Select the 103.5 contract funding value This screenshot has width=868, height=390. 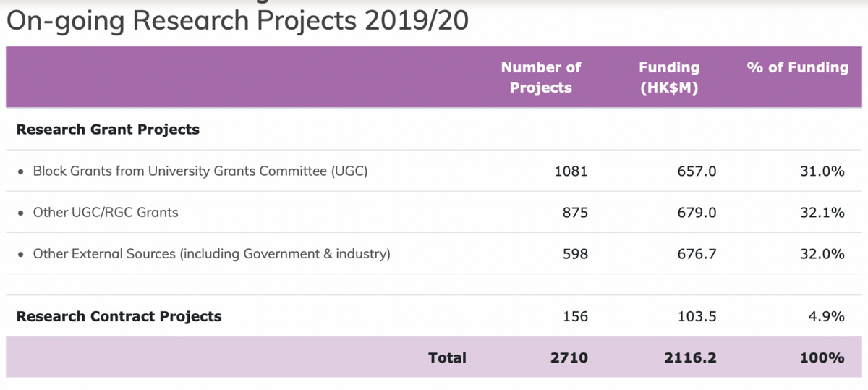pyautogui.click(x=700, y=316)
